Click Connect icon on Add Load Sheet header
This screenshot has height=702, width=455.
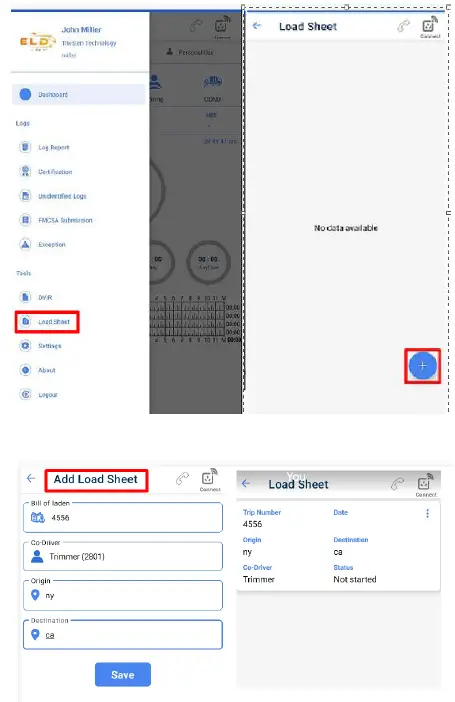point(210,480)
